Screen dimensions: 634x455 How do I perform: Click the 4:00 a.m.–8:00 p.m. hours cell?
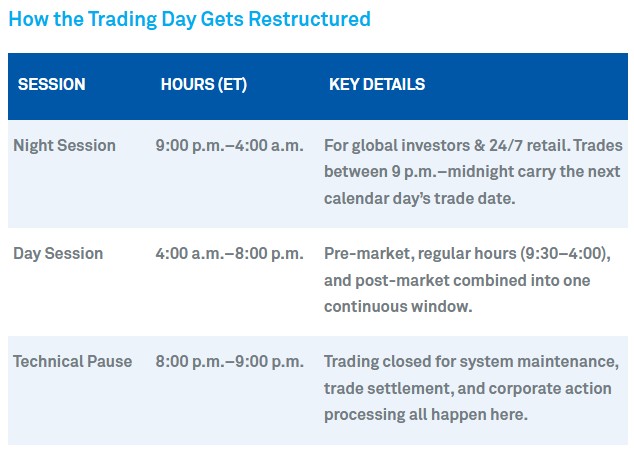click(x=229, y=254)
